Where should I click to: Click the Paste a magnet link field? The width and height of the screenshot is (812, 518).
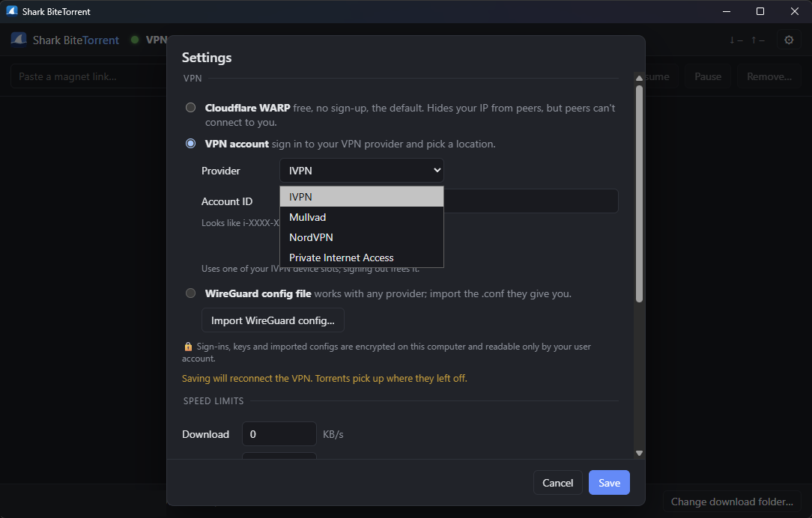[88, 76]
